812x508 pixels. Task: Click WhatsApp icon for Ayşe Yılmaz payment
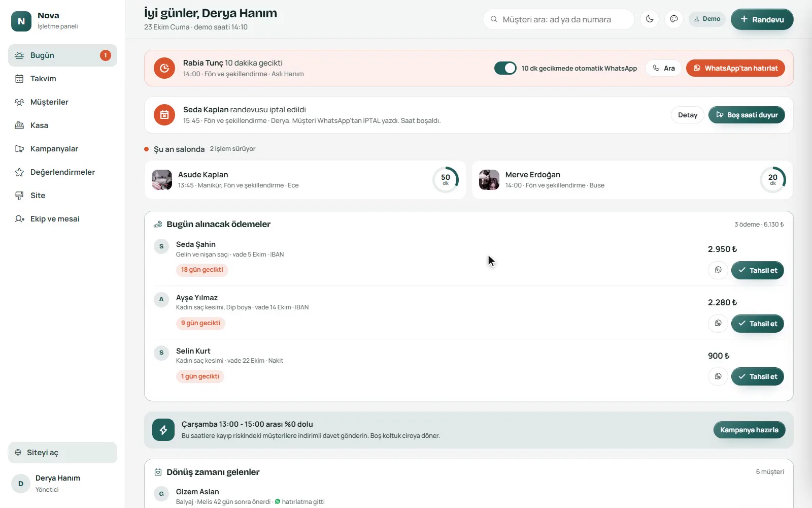(718, 324)
